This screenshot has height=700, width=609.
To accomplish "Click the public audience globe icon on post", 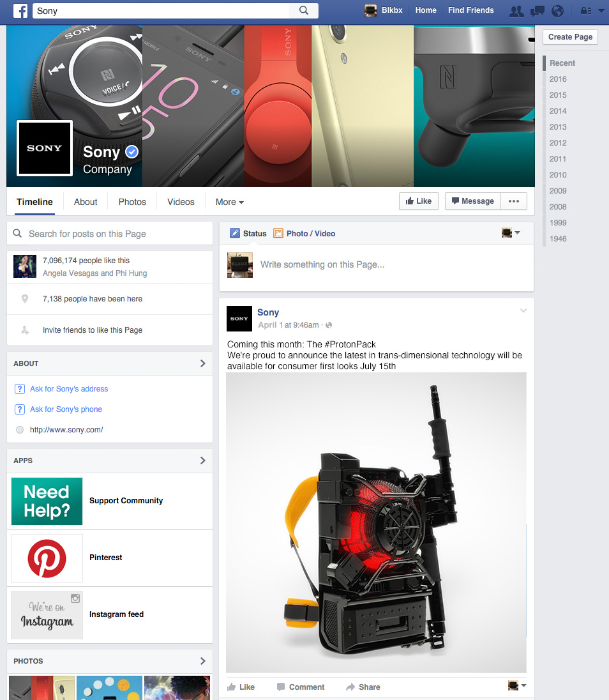I will tap(329, 325).
